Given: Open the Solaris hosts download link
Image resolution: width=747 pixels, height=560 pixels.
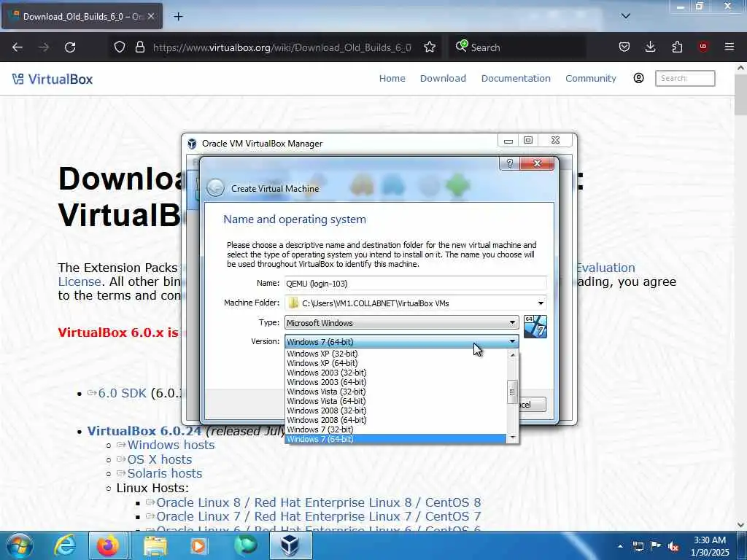Looking at the screenshot, I should [164, 473].
